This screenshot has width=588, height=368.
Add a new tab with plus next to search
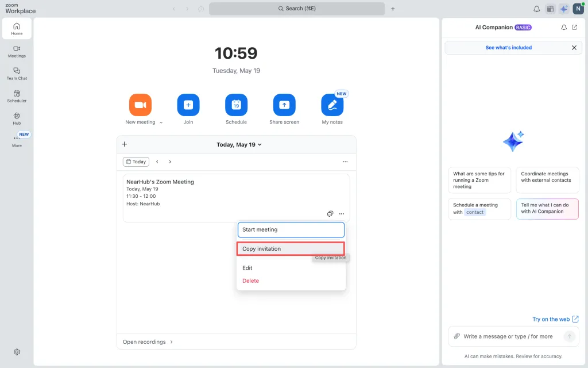(393, 9)
